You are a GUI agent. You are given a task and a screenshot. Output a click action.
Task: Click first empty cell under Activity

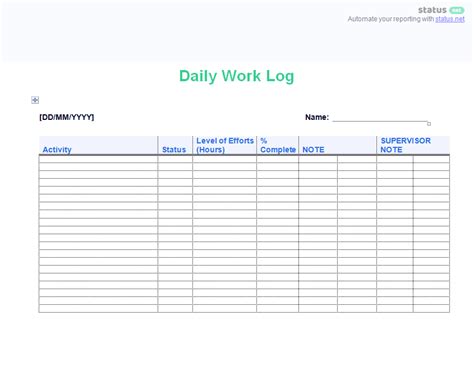(98, 159)
